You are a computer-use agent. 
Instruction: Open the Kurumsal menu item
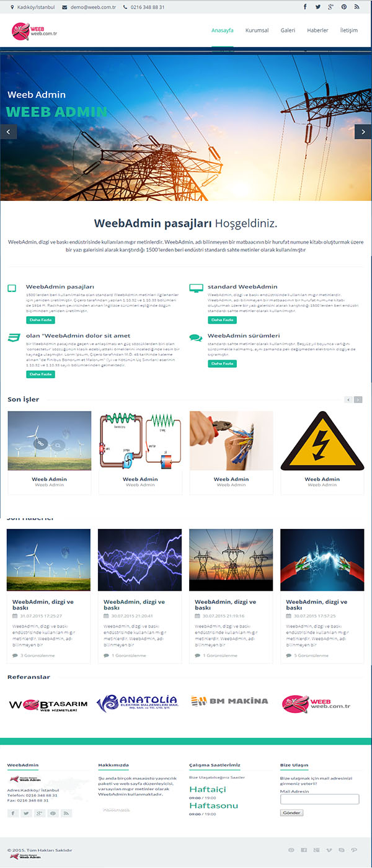coord(257,30)
